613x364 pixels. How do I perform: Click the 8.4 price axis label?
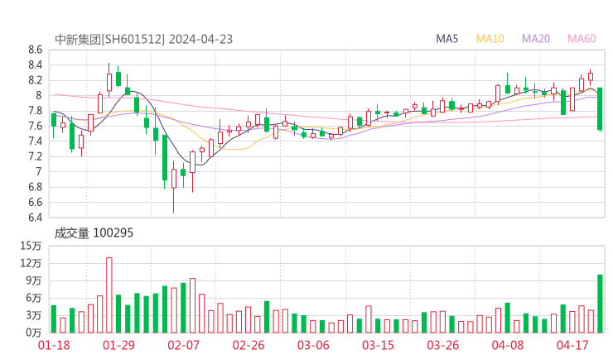tap(35, 65)
